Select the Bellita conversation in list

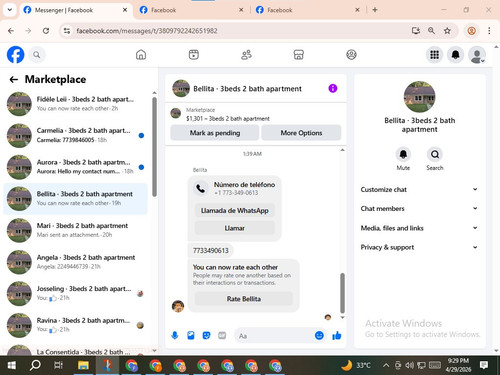[76, 199]
